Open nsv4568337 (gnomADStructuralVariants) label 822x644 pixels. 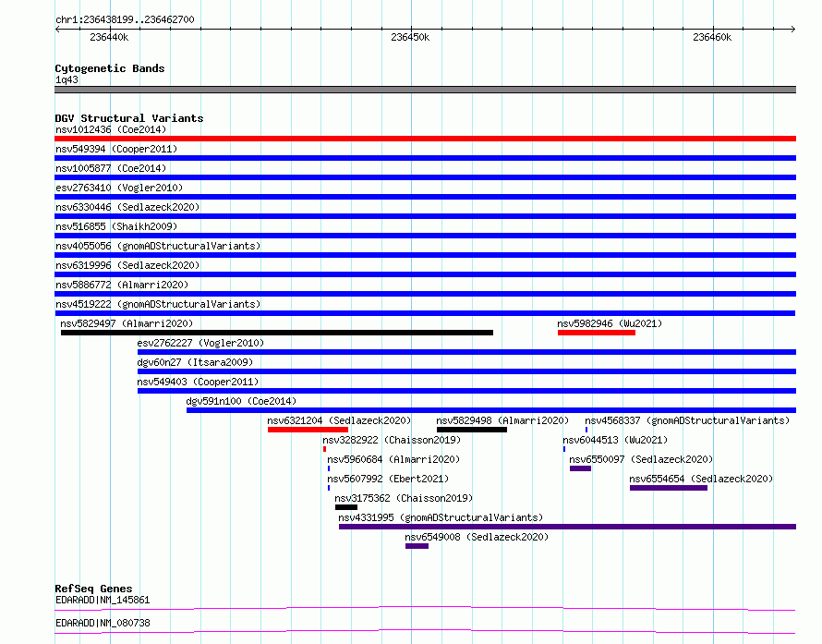(687, 420)
